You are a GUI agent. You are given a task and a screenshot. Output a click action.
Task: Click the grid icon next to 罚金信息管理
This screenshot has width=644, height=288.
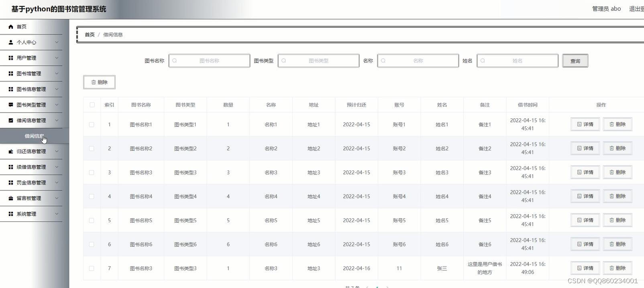[11, 183]
